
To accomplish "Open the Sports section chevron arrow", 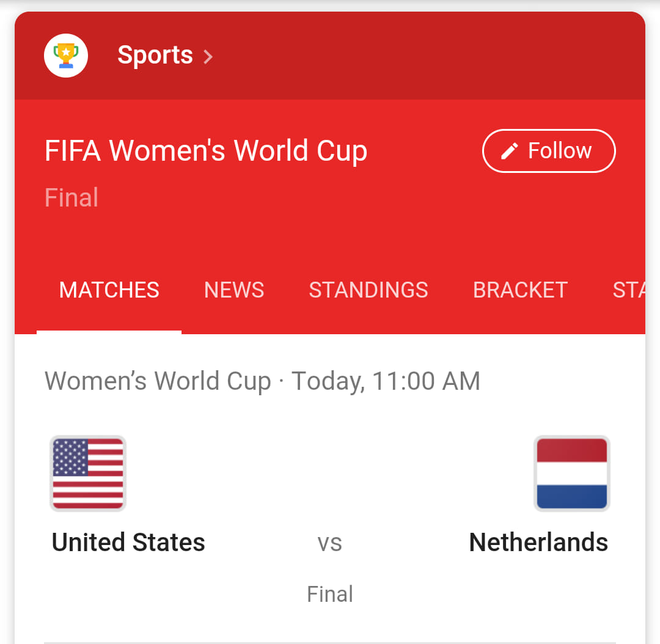I will (x=208, y=57).
